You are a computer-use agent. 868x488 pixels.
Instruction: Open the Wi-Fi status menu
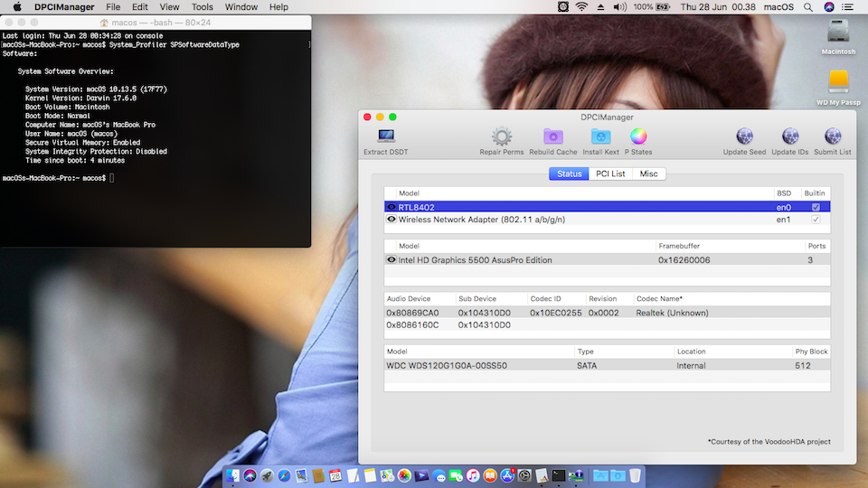pyautogui.click(x=581, y=7)
